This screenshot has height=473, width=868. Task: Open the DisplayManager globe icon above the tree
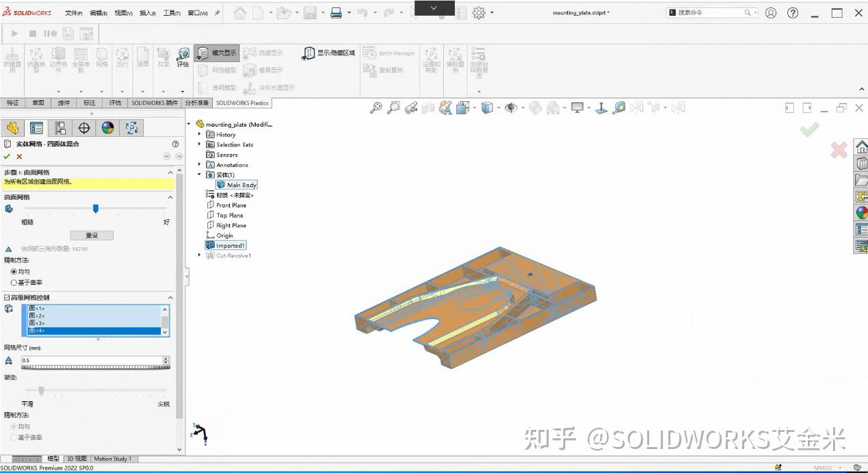click(107, 127)
